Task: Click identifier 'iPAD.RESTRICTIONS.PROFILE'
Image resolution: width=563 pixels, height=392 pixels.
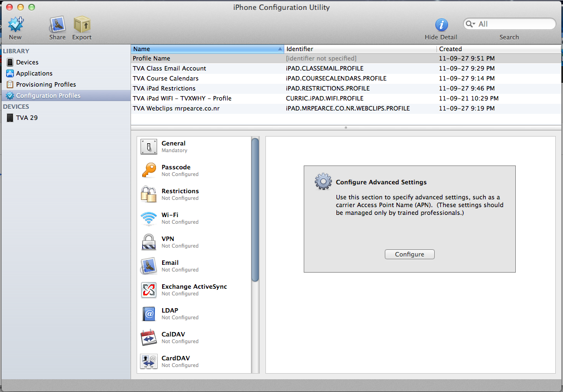Action: [x=328, y=88]
